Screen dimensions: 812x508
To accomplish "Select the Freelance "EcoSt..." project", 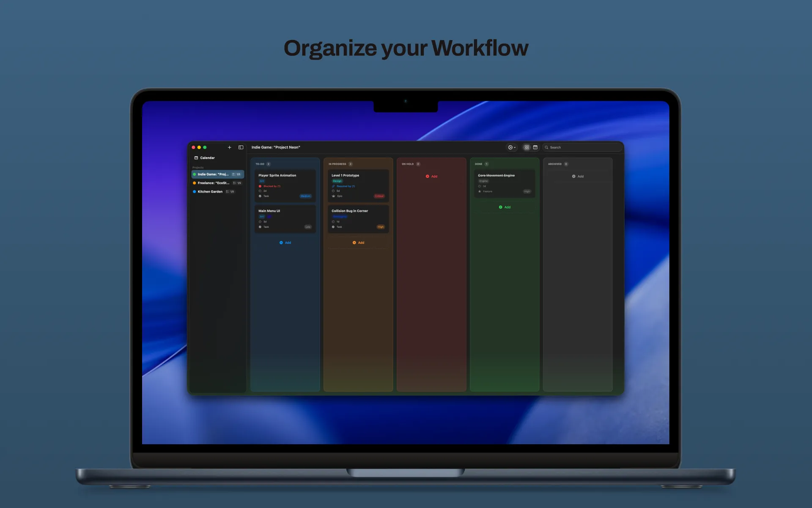I will [213, 183].
